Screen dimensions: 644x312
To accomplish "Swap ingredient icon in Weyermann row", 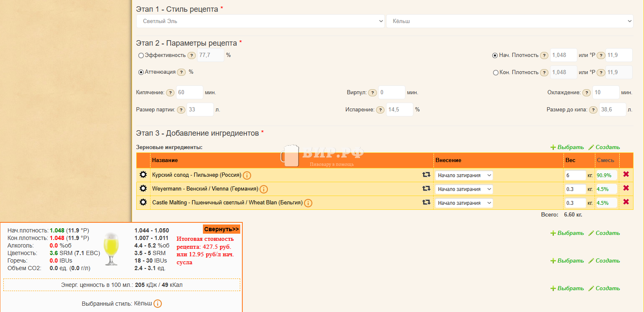I will pyautogui.click(x=426, y=188).
